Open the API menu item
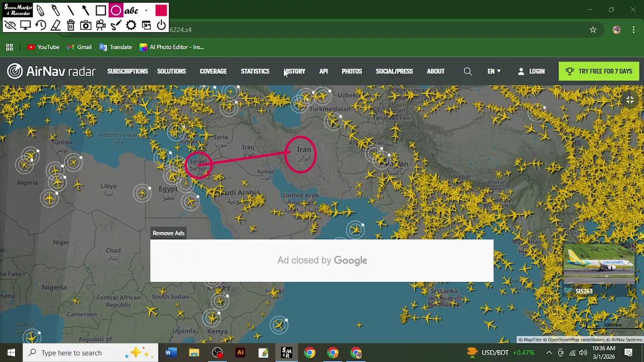The image size is (644, 362). (x=324, y=71)
